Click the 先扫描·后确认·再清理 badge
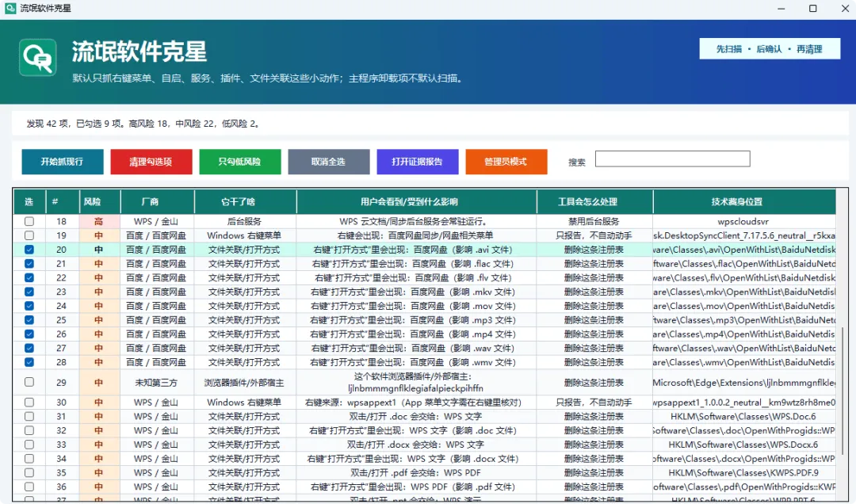 click(x=770, y=49)
